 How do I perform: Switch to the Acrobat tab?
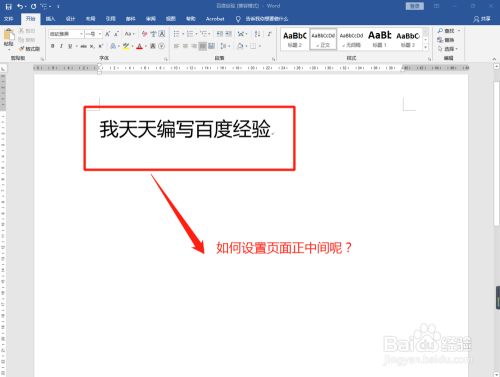tap(215, 19)
